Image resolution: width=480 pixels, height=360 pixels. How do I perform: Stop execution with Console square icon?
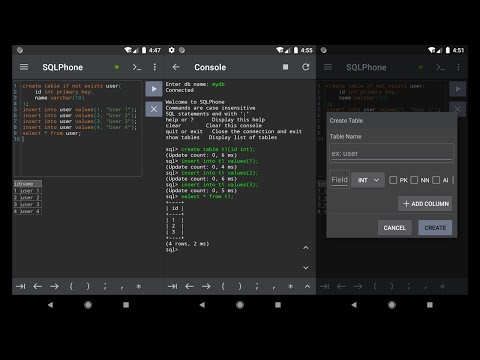click(x=285, y=67)
